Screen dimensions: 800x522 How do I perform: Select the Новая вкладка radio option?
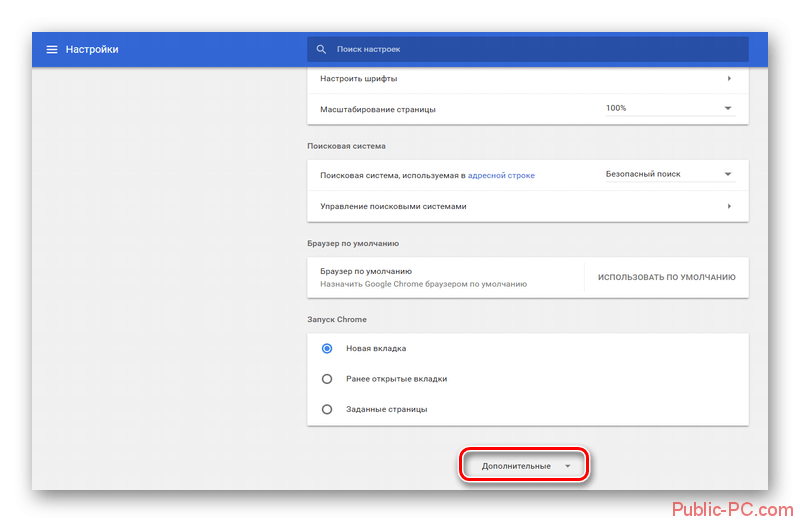327,349
